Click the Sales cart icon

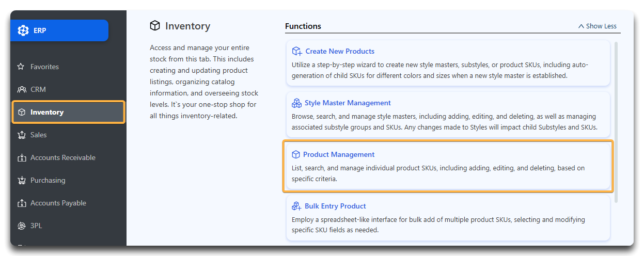point(22,135)
